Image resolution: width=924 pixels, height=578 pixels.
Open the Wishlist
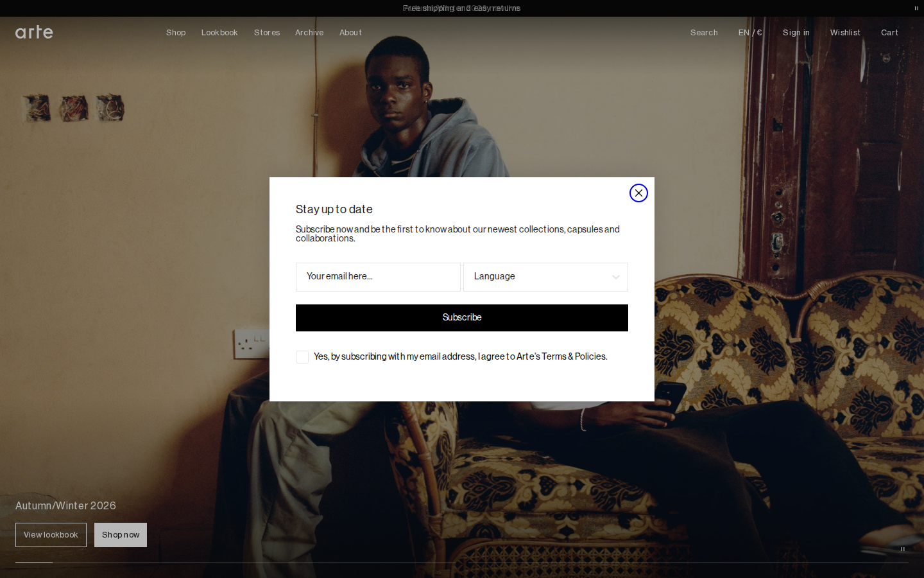[x=845, y=33]
